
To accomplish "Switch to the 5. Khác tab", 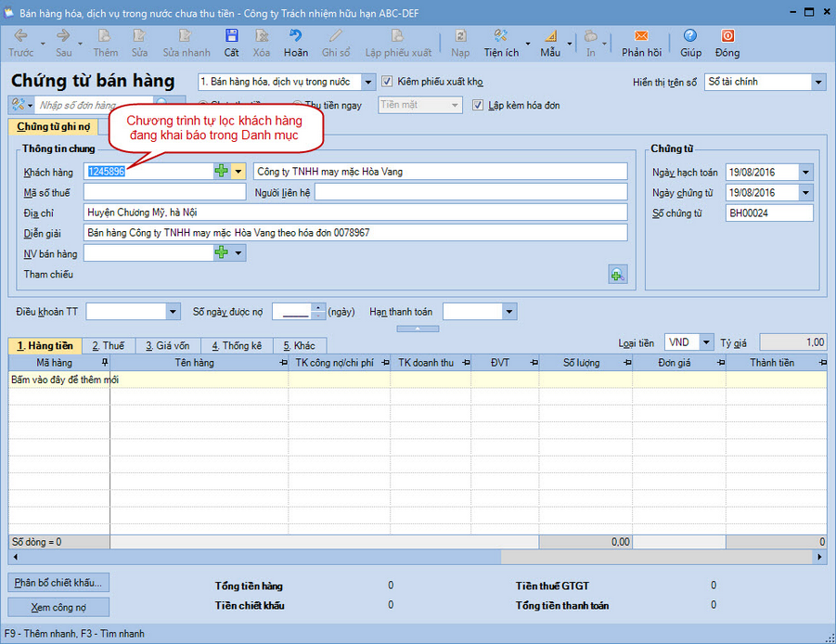I will click(x=299, y=346).
